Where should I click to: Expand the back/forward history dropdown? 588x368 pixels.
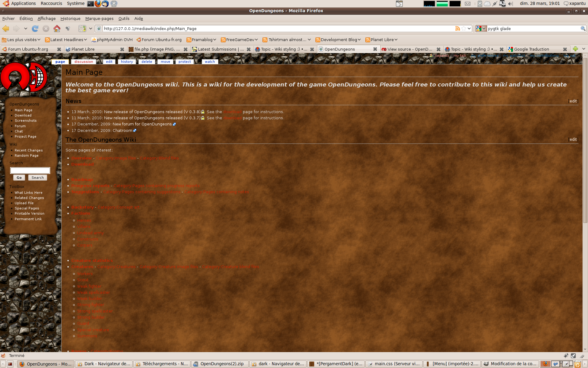[26, 29]
